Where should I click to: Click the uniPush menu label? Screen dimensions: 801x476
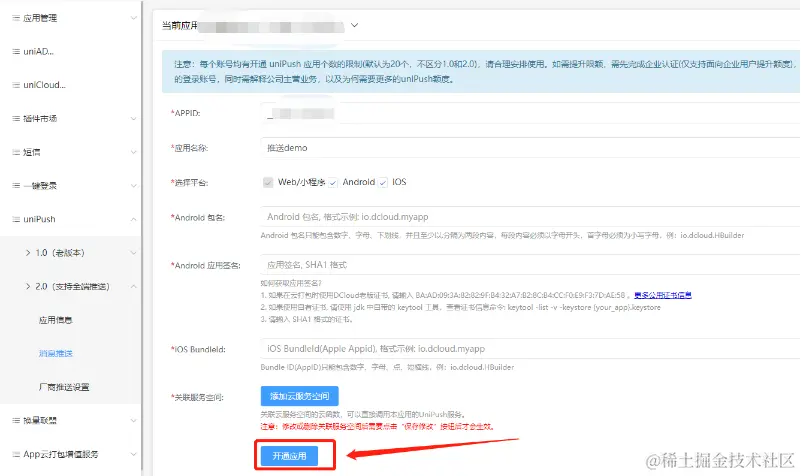click(39, 219)
